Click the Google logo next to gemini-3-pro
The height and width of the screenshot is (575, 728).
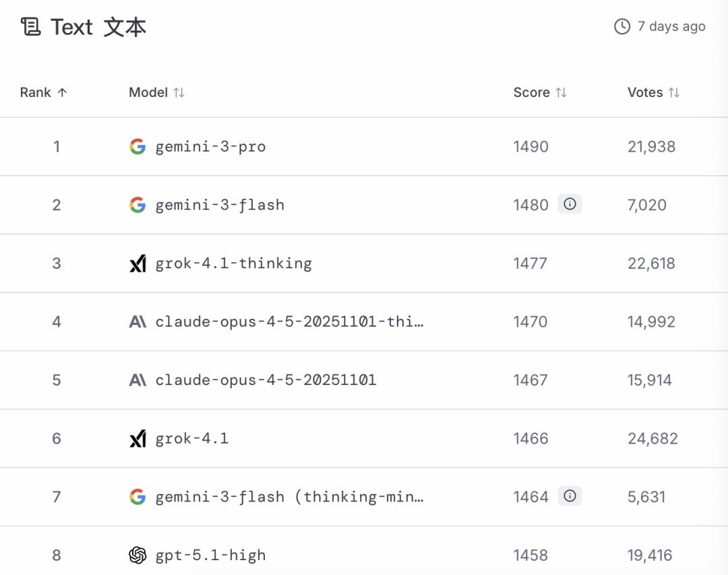[x=138, y=146]
